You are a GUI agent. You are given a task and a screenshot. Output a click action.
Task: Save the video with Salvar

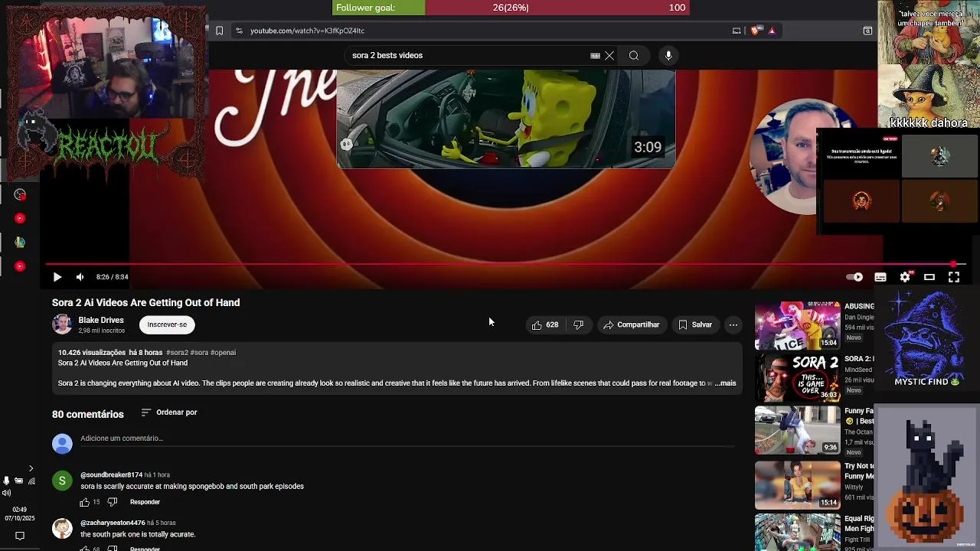[x=695, y=324]
